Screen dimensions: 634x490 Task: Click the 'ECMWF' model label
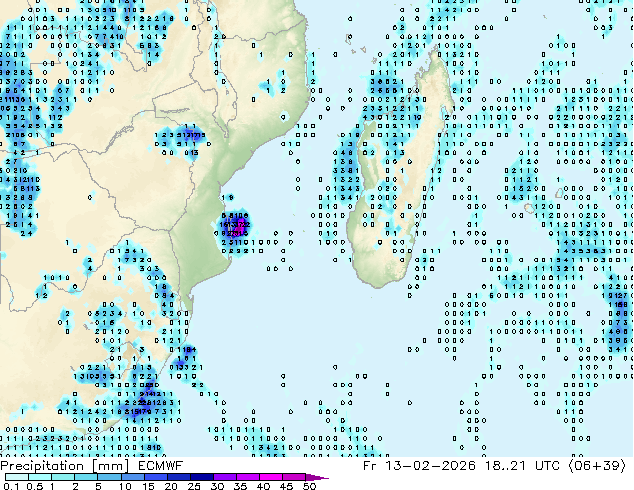160,466
